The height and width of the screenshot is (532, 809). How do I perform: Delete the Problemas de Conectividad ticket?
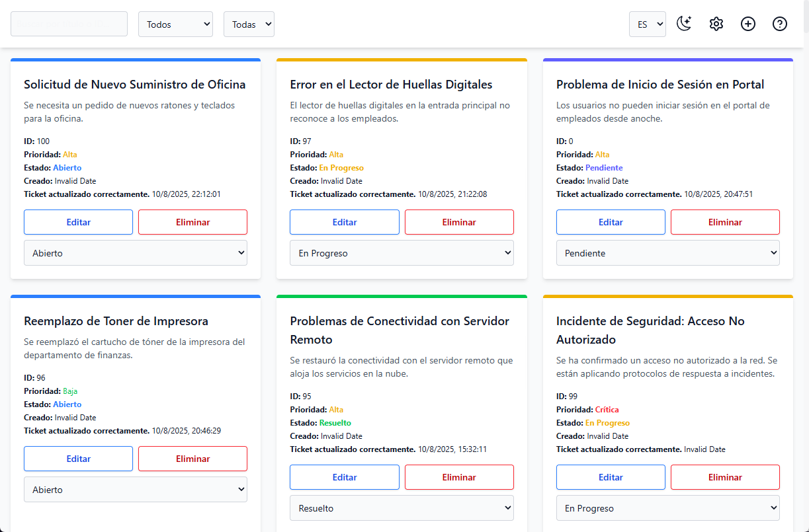[x=459, y=477]
